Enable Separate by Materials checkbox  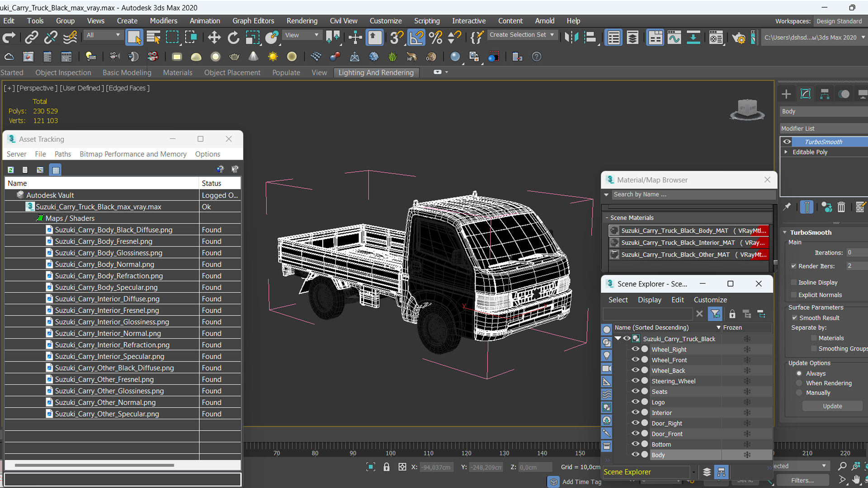point(814,338)
